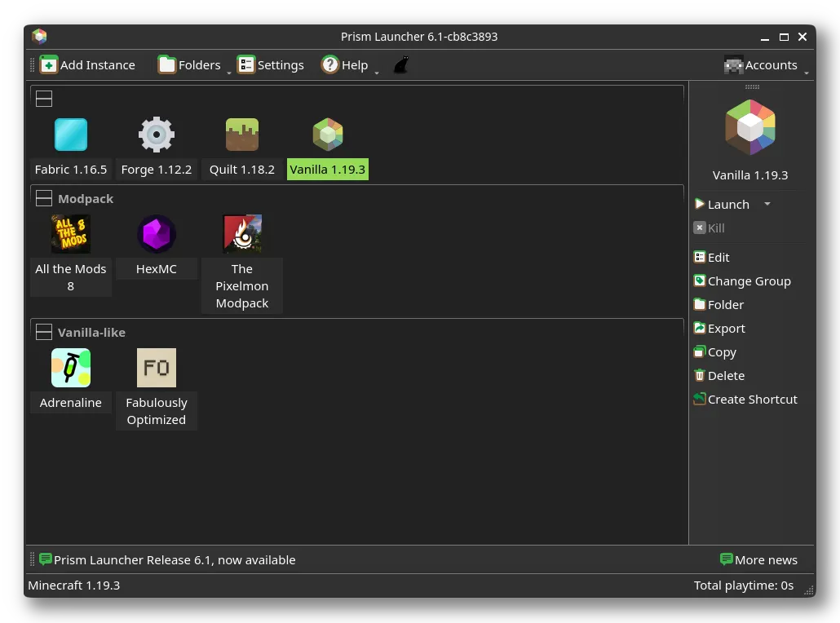Select the Fabric 1.16.5 instance icon
The height and width of the screenshot is (623, 840).
(x=71, y=135)
